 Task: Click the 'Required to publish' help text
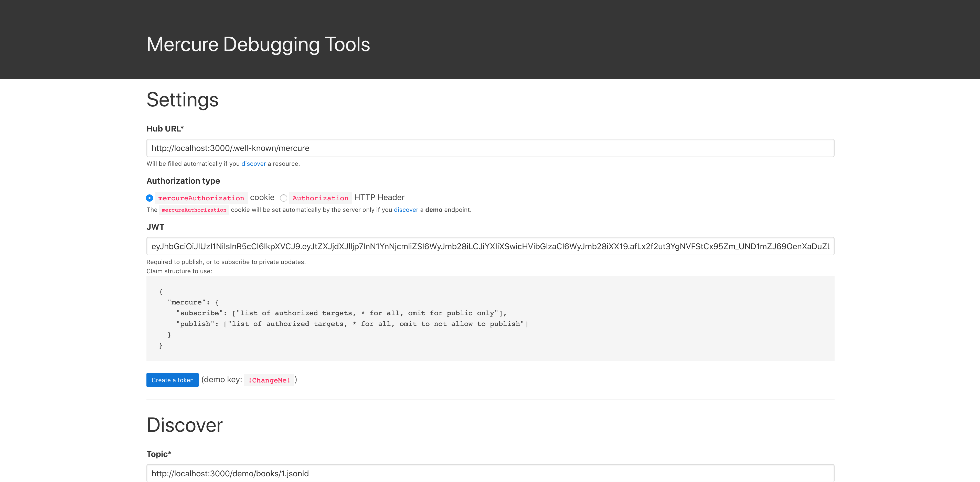tap(226, 262)
